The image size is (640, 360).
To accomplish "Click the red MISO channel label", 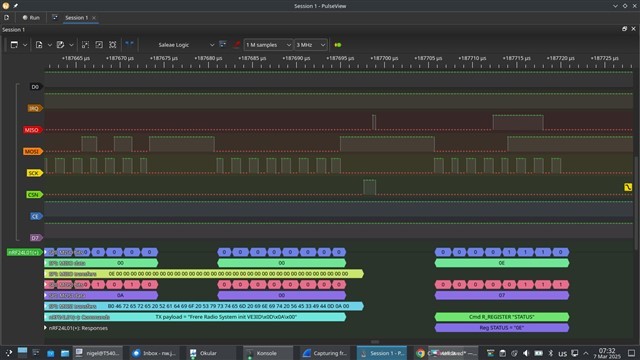I will (33, 130).
